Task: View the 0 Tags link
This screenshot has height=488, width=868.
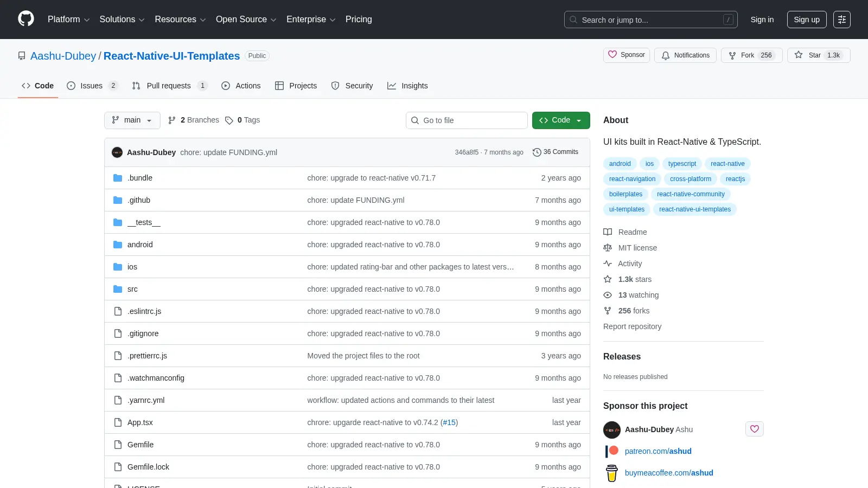Action: tap(242, 120)
